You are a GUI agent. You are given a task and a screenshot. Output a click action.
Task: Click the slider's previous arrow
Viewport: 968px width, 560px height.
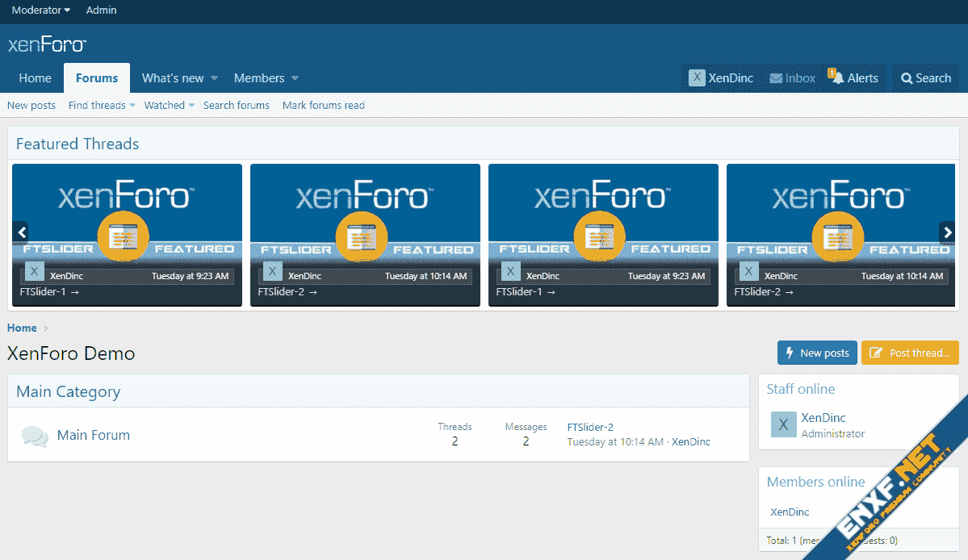pyautogui.click(x=21, y=232)
